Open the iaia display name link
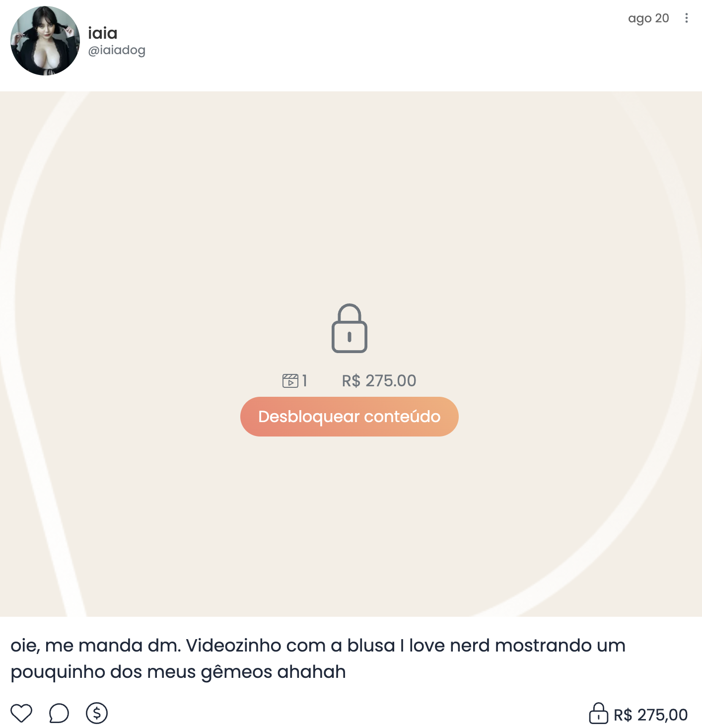 103,33
